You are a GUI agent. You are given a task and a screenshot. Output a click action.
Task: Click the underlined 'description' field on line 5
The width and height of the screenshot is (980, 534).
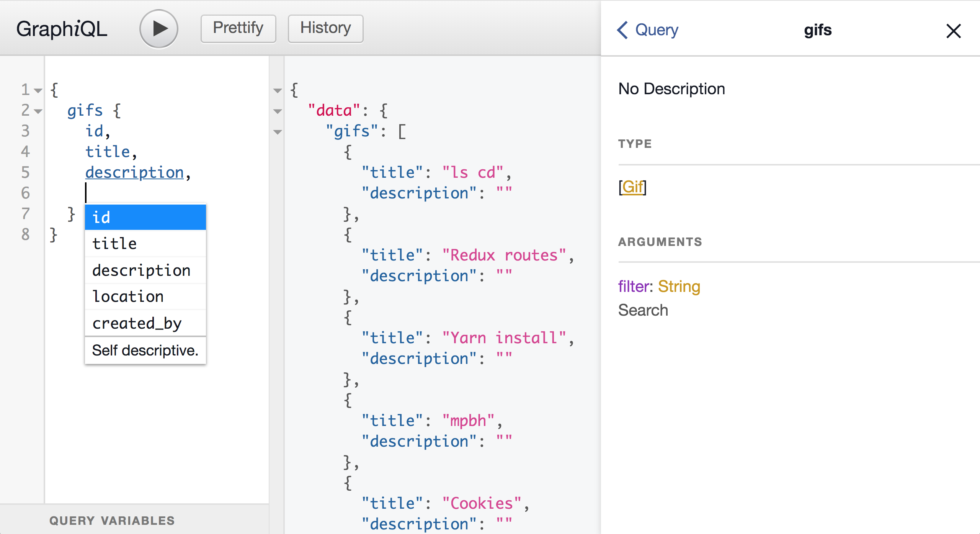134,172
